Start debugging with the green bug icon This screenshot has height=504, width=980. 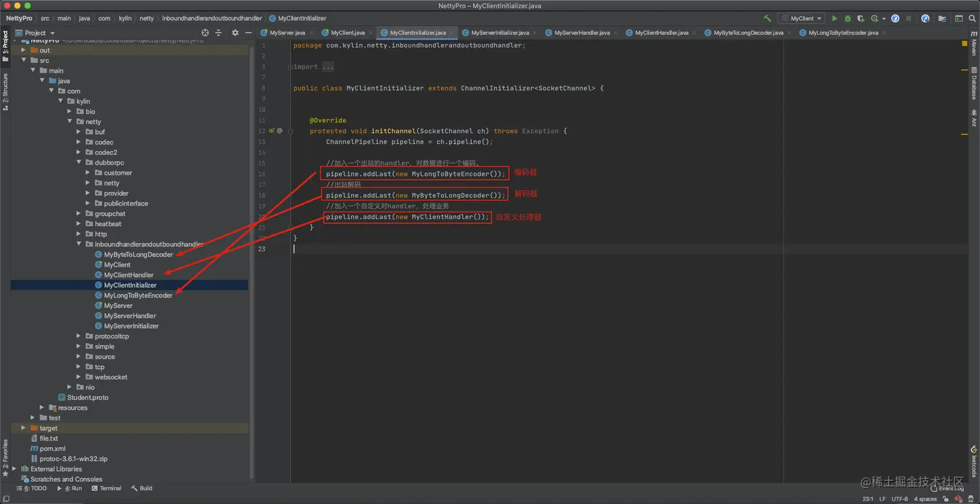click(847, 19)
